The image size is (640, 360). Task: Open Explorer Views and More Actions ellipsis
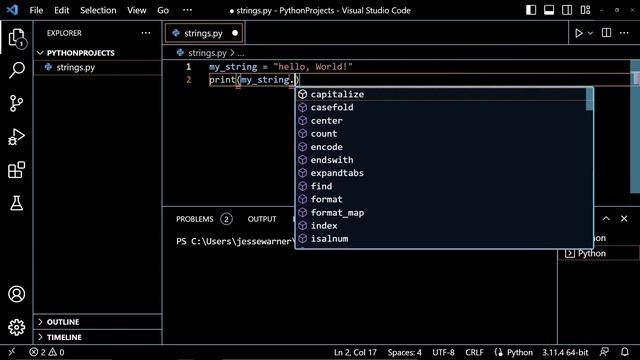pos(146,33)
